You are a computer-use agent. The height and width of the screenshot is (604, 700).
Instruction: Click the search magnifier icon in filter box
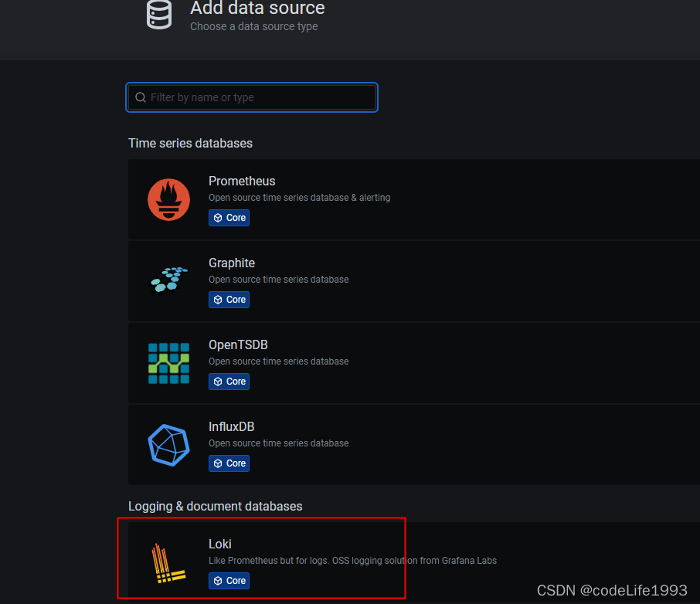[x=141, y=97]
